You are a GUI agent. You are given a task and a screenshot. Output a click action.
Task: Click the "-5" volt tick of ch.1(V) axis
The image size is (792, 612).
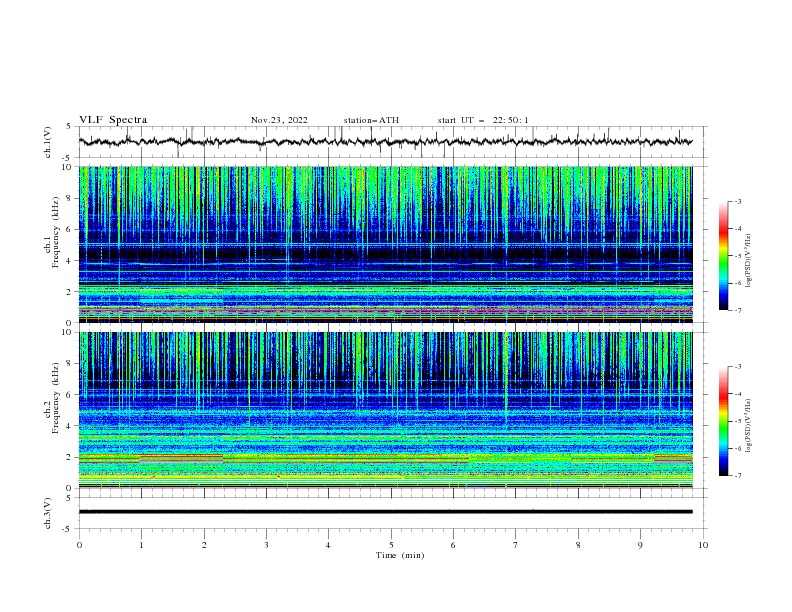(68, 158)
